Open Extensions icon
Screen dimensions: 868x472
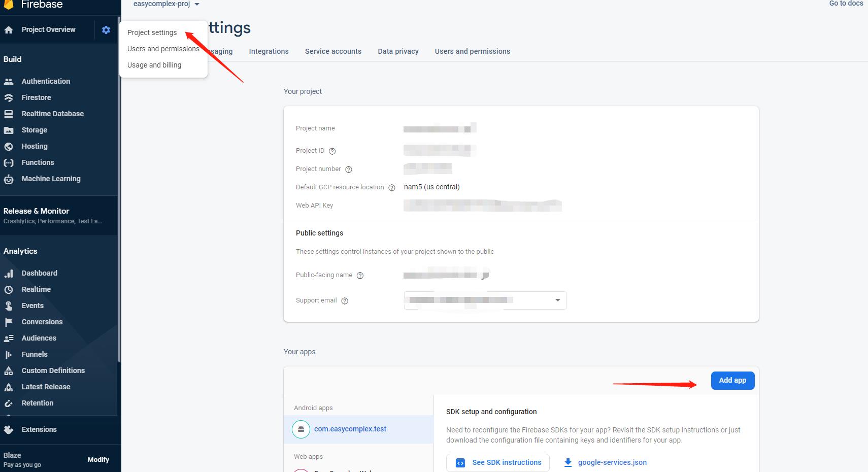click(x=9, y=429)
